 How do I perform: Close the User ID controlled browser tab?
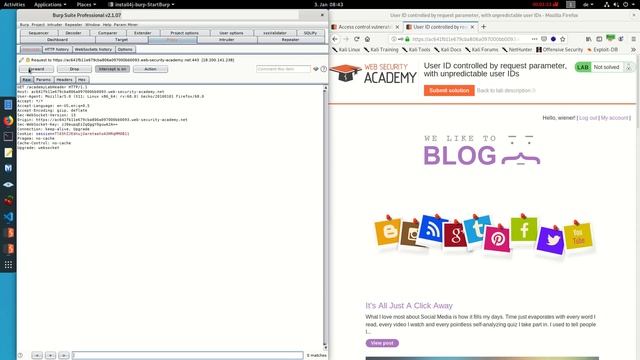coord(472,27)
